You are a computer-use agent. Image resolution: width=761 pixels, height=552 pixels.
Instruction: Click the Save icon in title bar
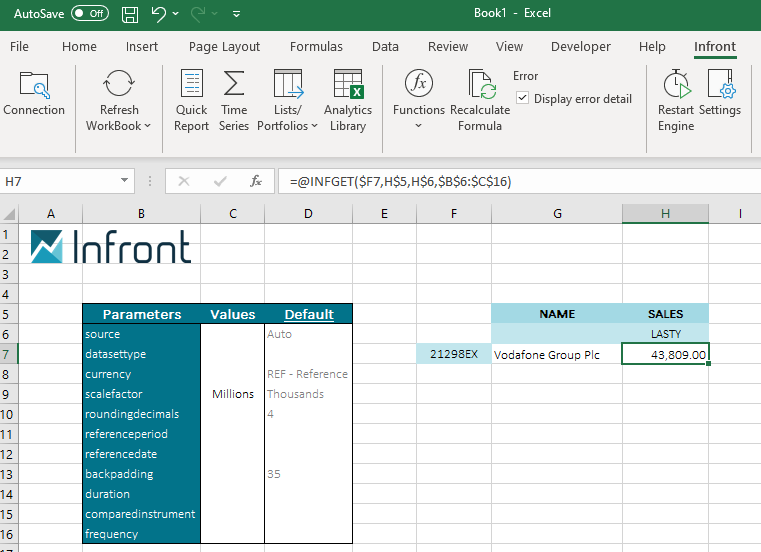[130, 14]
